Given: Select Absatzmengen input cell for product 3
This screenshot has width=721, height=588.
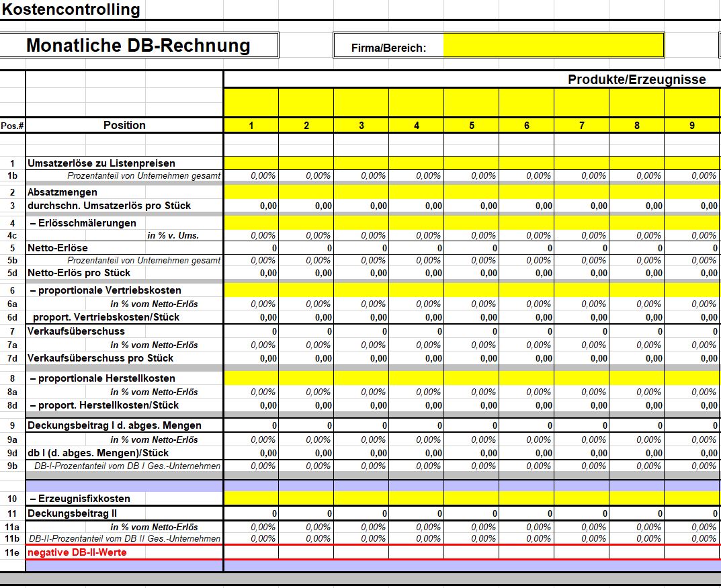Looking at the screenshot, I should 362,193.
